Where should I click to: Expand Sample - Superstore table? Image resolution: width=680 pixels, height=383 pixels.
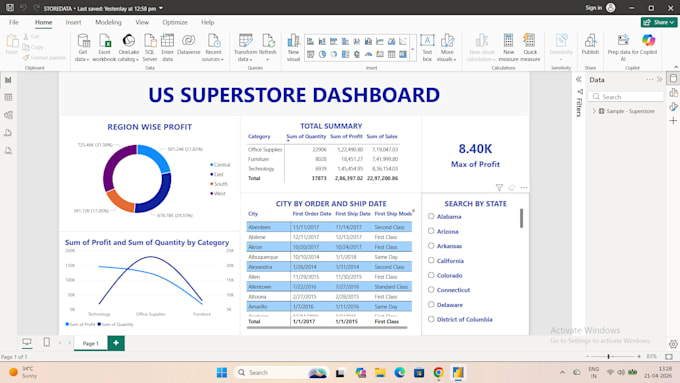[594, 111]
